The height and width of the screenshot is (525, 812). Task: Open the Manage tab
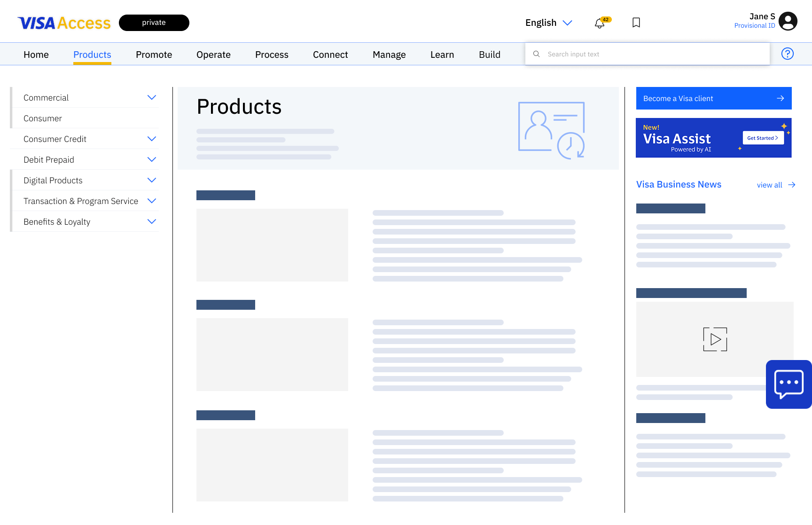[389, 55]
